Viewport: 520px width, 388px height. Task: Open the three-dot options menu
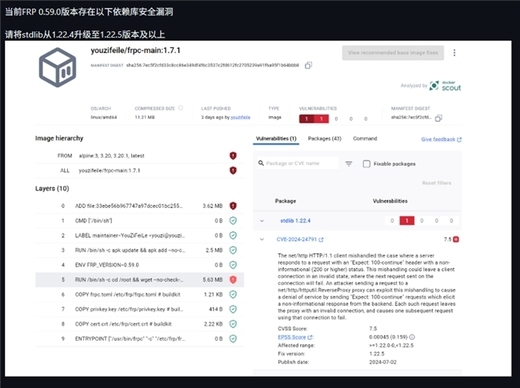point(454,53)
